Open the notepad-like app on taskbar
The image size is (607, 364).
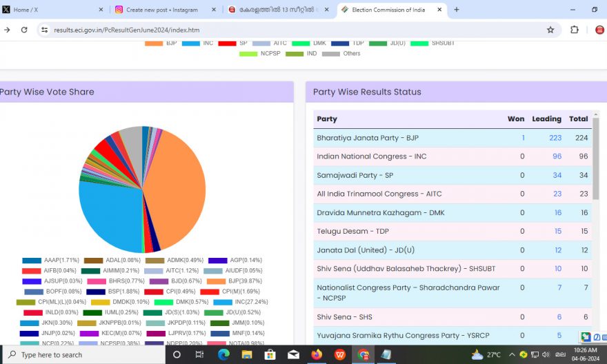click(386, 355)
